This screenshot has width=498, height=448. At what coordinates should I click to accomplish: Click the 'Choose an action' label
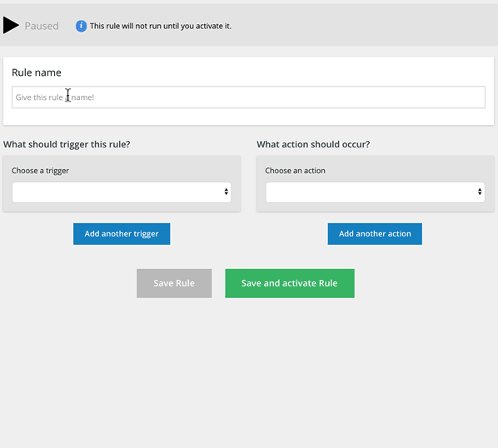point(295,171)
